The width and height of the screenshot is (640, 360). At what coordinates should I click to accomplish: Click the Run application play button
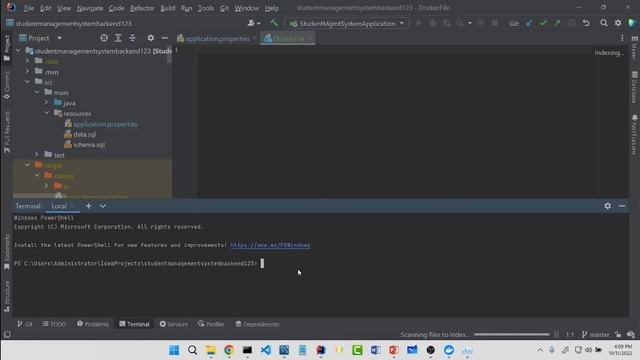[418, 23]
